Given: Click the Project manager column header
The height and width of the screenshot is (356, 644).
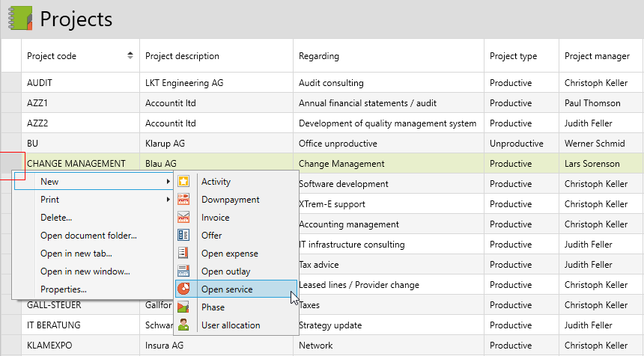Looking at the screenshot, I should 597,56.
